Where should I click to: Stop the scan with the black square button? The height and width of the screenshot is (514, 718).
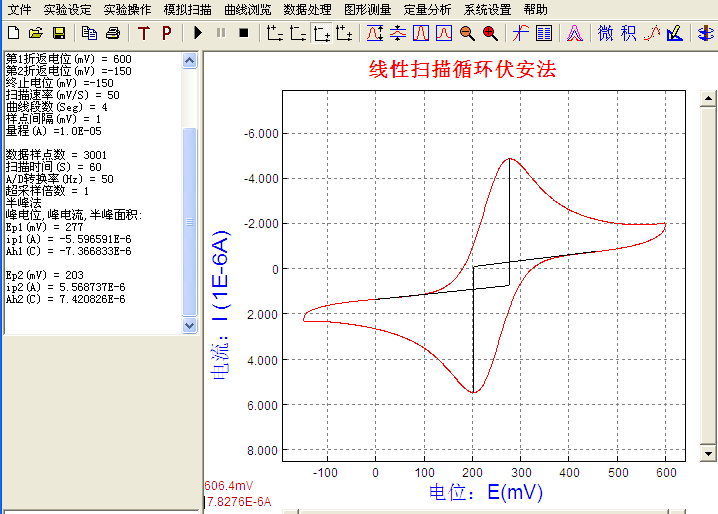(x=243, y=33)
